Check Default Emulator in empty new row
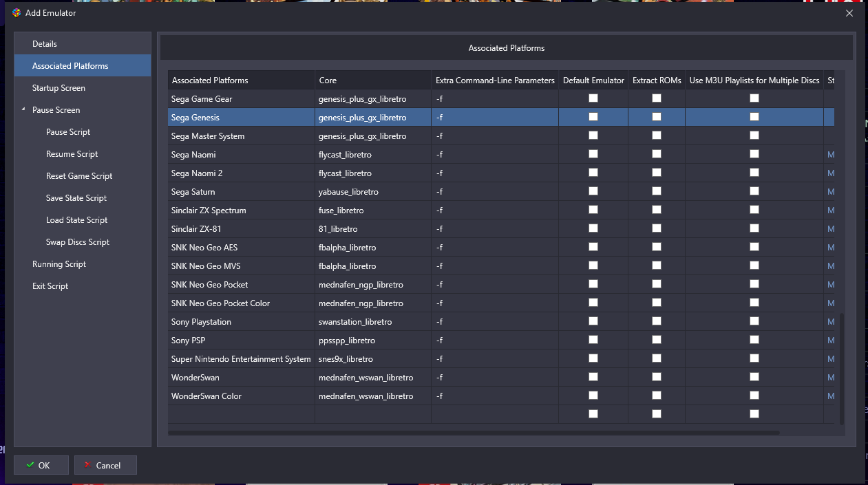The height and width of the screenshot is (485, 868). pos(593,414)
